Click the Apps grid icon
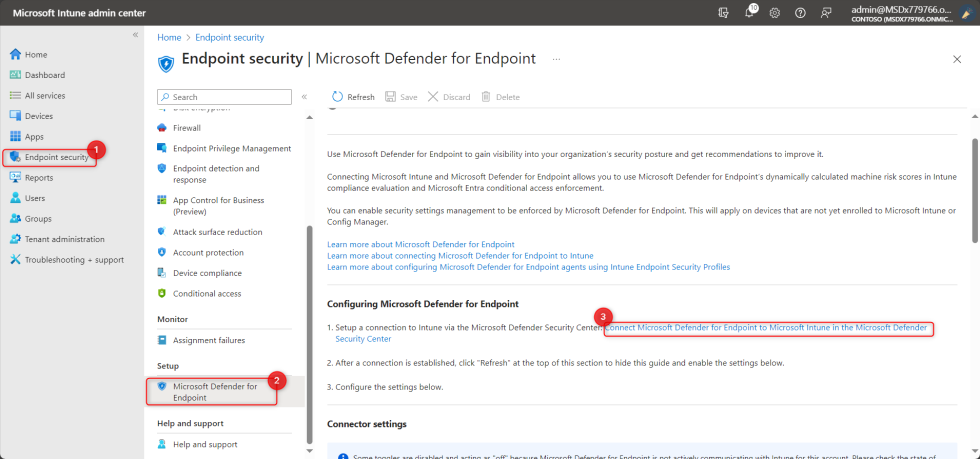This screenshot has width=980, height=459. tap(16, 136)
